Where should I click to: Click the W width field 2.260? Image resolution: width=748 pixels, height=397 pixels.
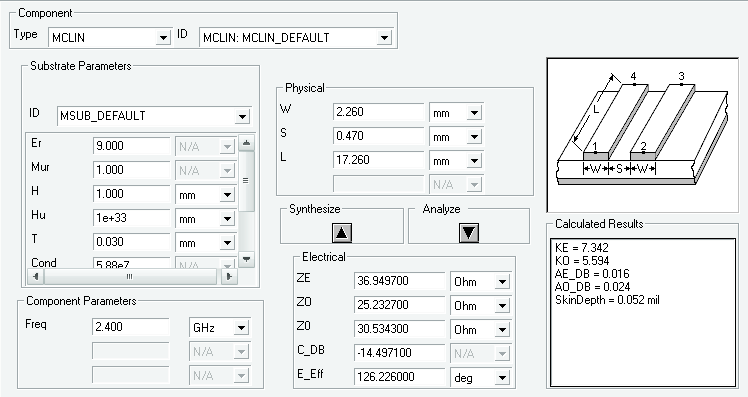point(378,112)
